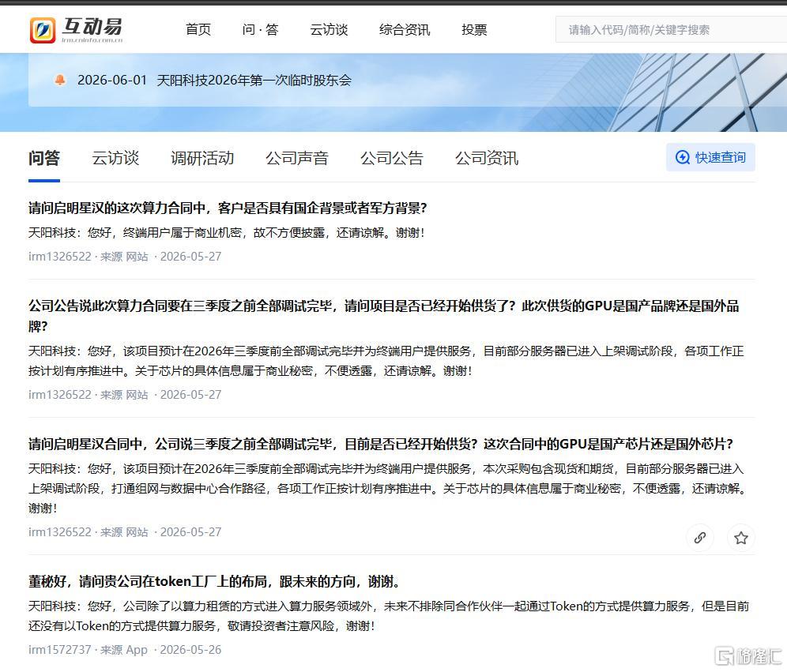This screenshot has height=672, width=787.
Task: Switch to the 云访谈 company tab
Action: point(115,158)
